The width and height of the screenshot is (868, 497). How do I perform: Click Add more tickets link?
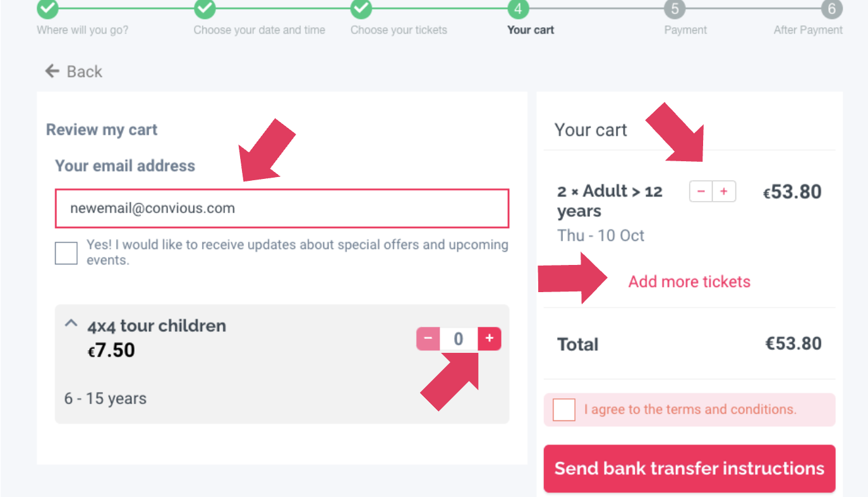tap(689, 281)
